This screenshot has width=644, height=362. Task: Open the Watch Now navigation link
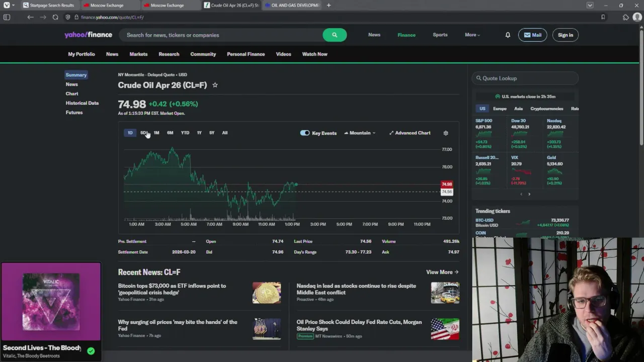(x=314, y=54)
